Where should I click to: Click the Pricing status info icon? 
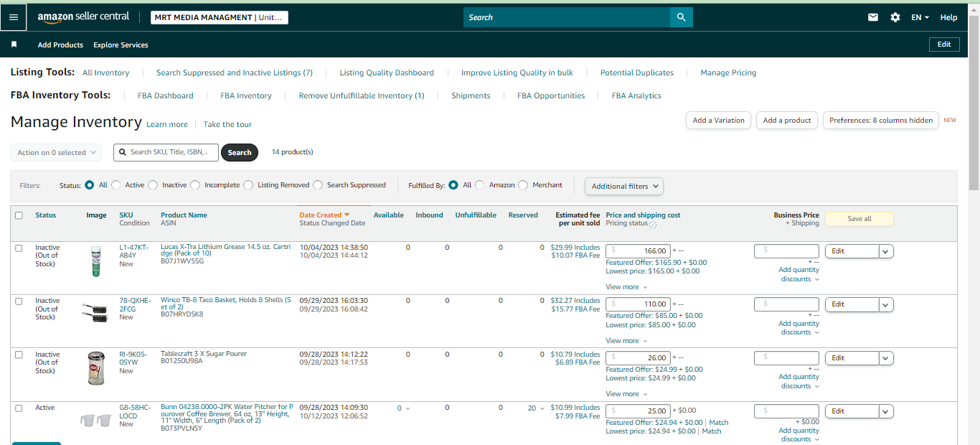(653, 224)
